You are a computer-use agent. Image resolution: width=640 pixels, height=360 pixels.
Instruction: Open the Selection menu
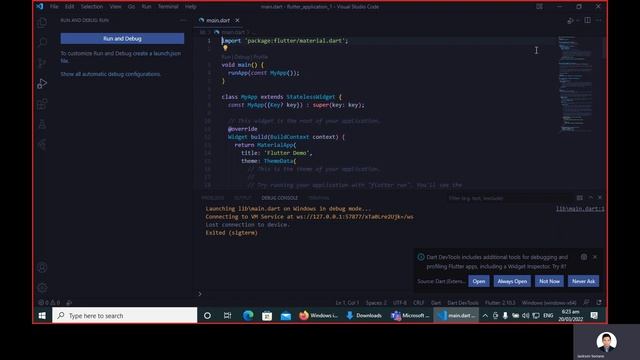pyautogui.click(x=92, y=7)
